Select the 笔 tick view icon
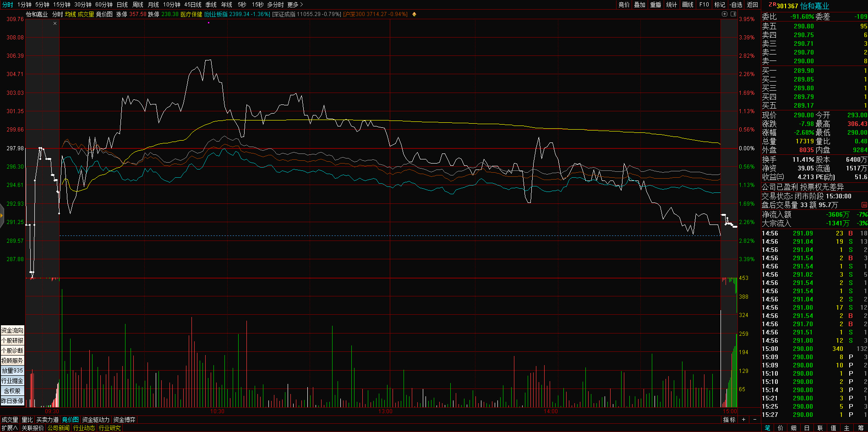Viewport: 868px width, 432px height. coord(767,428)
